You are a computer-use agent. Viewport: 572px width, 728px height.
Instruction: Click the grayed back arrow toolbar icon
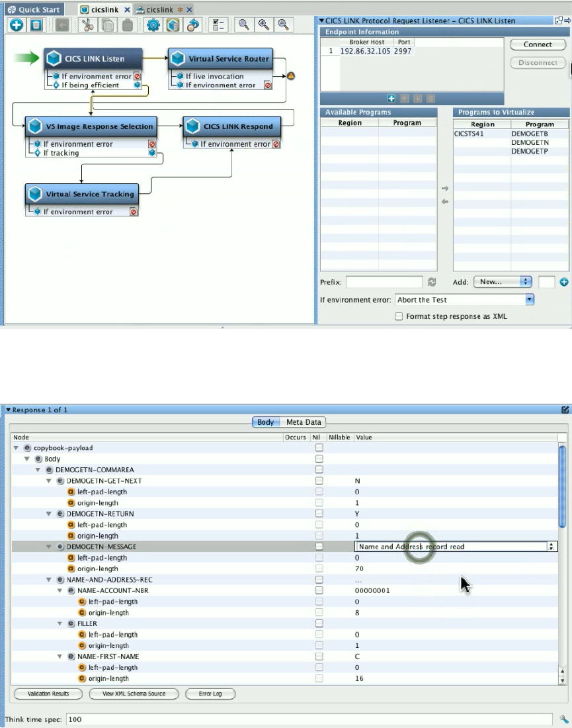(x=61, y=24)
